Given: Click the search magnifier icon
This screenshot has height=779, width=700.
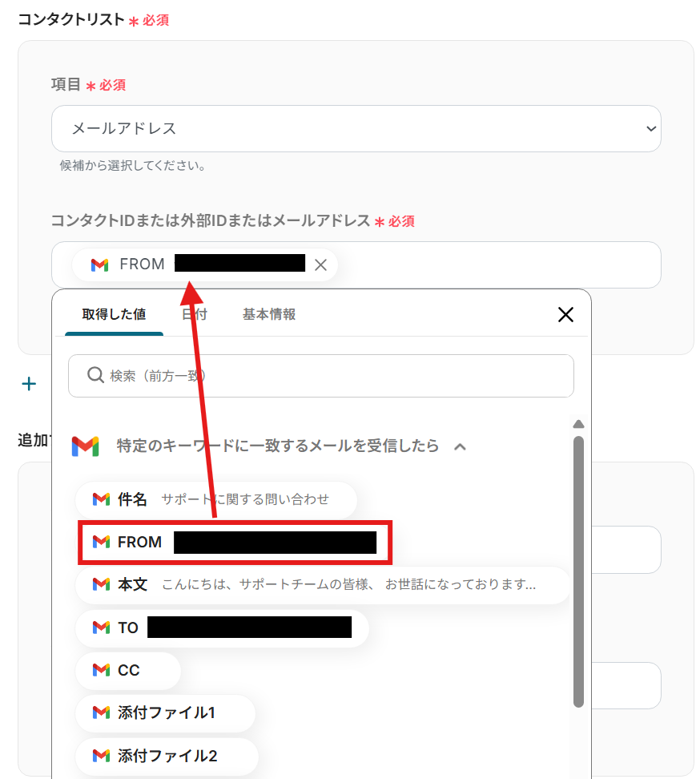Looking at the screenshot, I should tap(95, 375).
